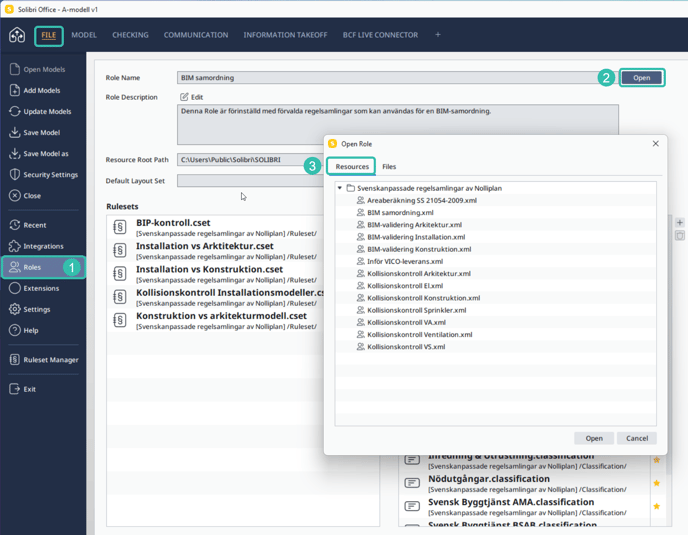
Task: Select BIM-validering Arkitektur.xml
Action: tap(414, 225)
